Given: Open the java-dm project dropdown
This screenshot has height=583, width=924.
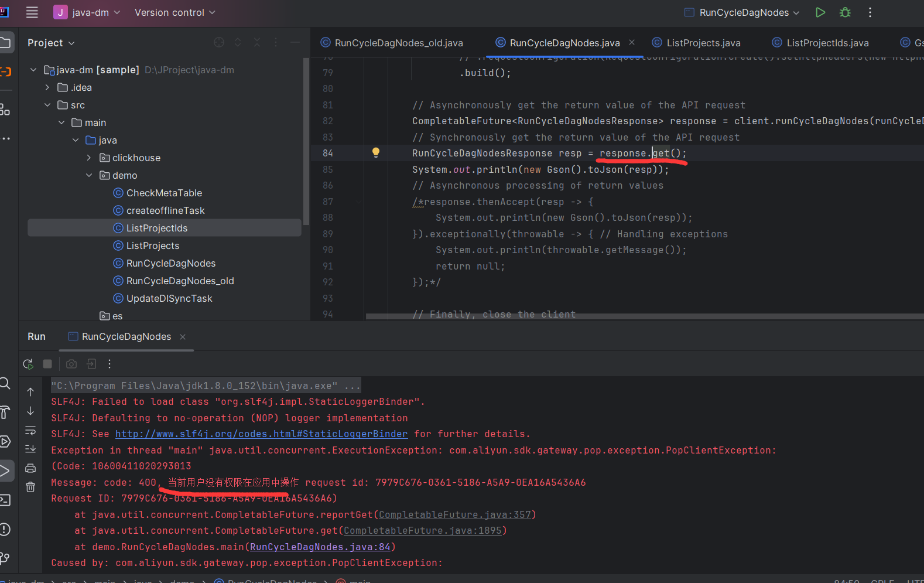Looking at the screenshot, I should coord(87,12).
